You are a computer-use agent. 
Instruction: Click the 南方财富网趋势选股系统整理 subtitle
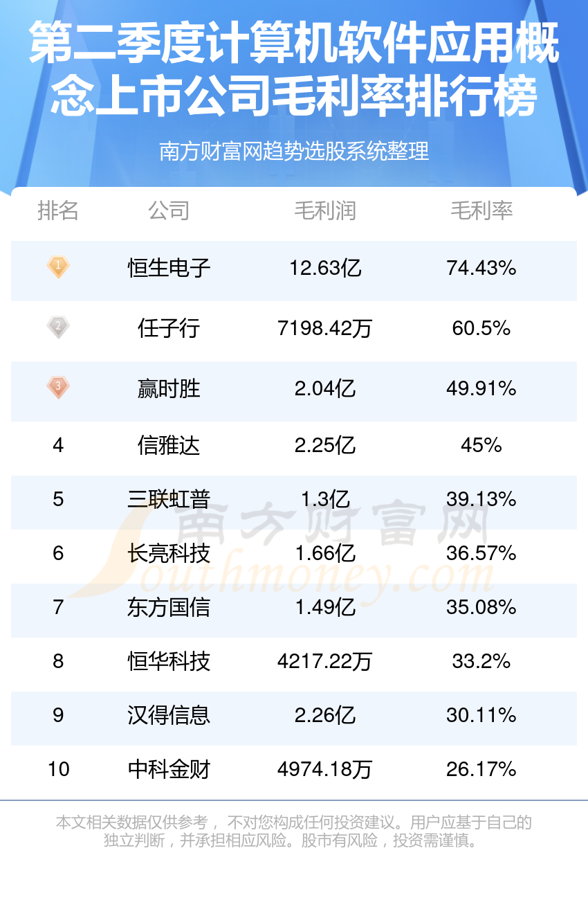(x=294, y=151)
